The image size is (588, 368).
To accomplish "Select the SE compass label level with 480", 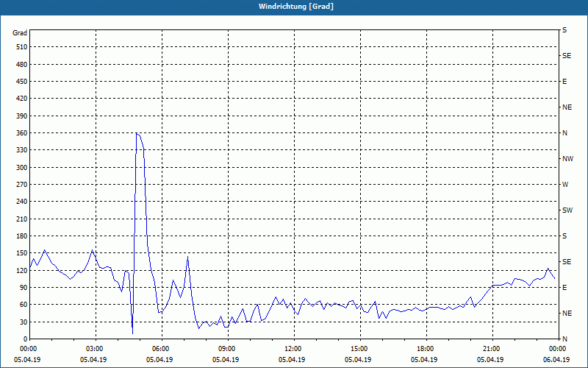I will [567, 56].
